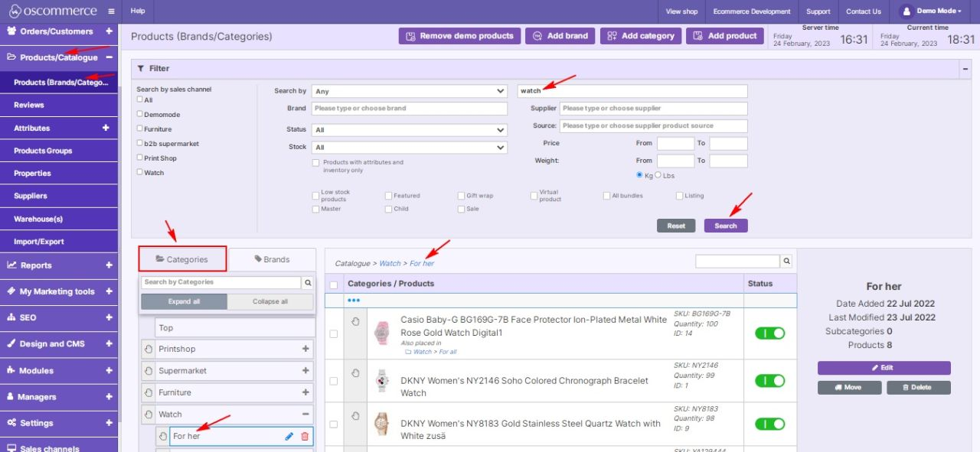Select the Kg weight unit radio
The height and width of the screenshot is (452, 980).
640,175
